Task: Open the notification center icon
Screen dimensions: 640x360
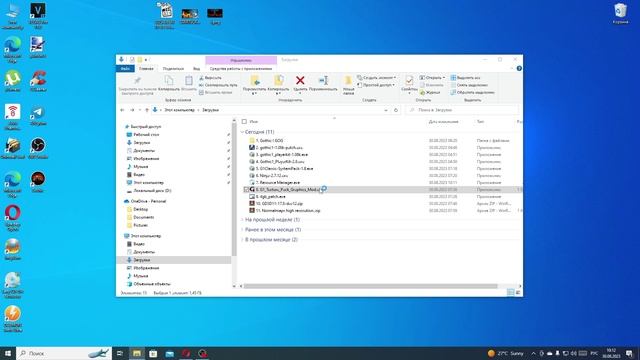Action: pyautogui.click(x=629, y=353)
